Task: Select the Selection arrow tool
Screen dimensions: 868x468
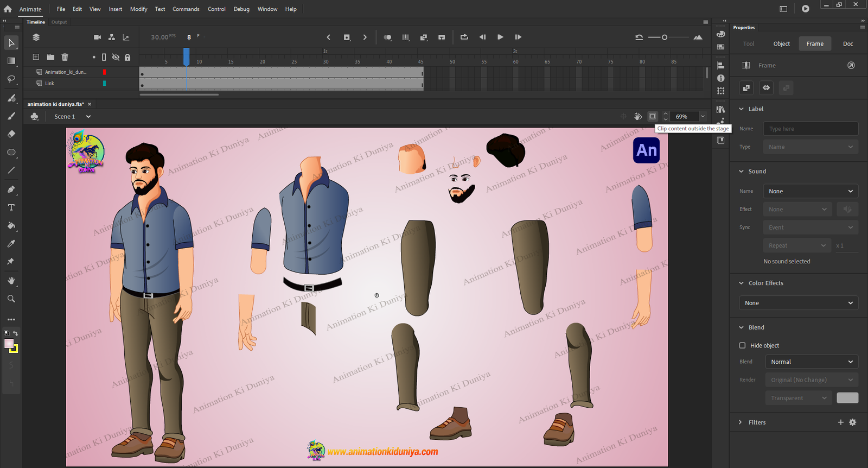Action: click(x=11, y=43)
